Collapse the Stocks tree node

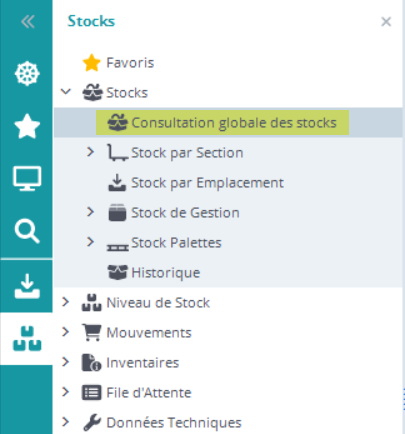[x=66, y=91]
